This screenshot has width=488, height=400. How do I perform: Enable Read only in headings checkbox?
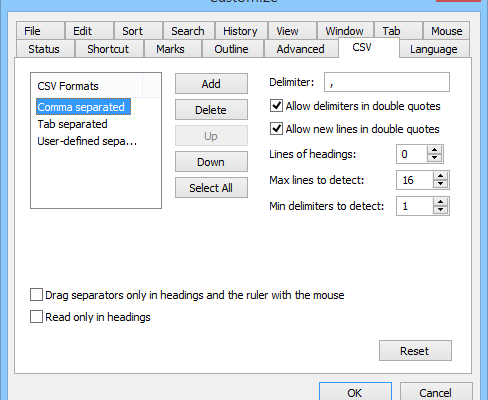coord(36,317)
